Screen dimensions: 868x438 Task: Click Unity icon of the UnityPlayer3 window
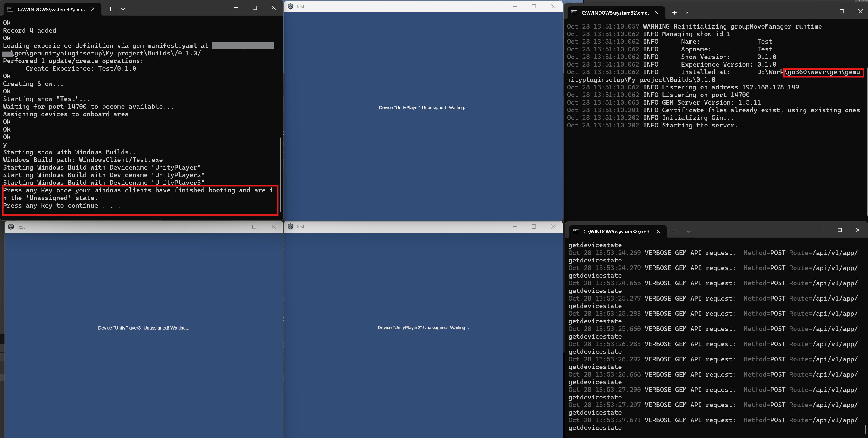pos(11,227)
